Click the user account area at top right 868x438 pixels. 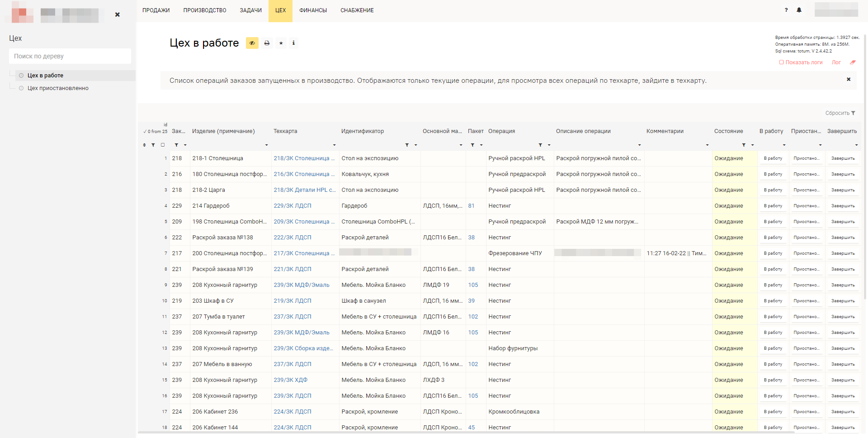tap(836, 10)
